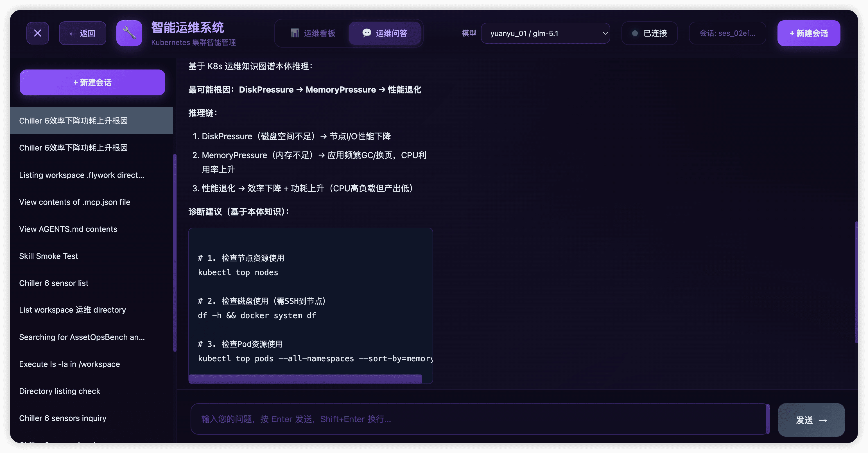Click the sidebar 新建会话 button
This screenshot has width=868, height=453.
92,82
